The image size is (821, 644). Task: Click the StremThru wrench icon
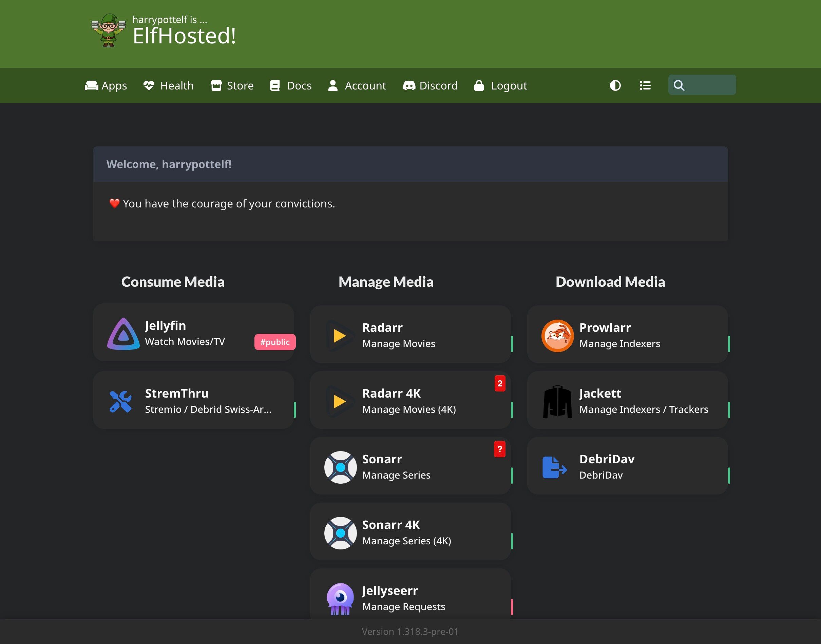pos(121,401)
